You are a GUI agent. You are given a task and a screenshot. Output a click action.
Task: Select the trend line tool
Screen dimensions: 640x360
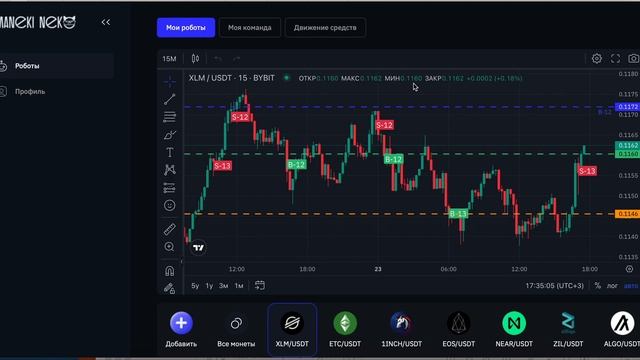click(170, 99)
